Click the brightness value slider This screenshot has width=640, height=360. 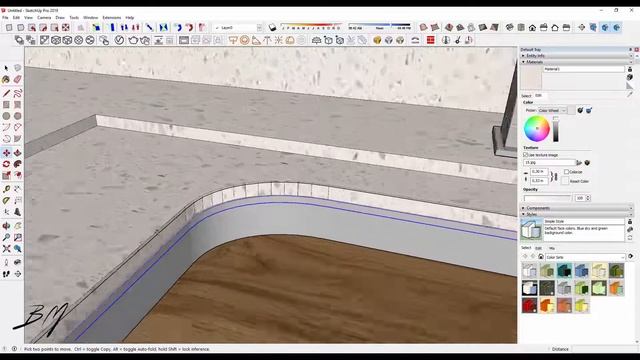coord(556,129)
